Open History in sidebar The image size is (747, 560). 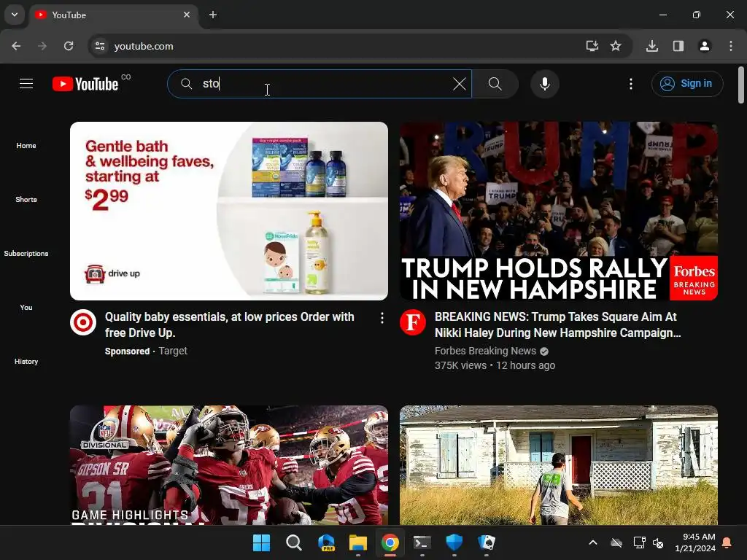[x=26, y=362]
